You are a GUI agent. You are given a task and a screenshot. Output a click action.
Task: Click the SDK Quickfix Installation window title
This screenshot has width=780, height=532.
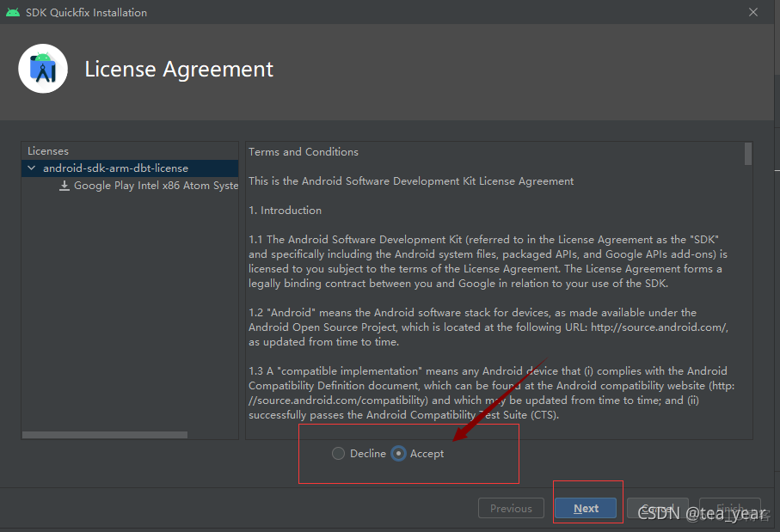87,12
